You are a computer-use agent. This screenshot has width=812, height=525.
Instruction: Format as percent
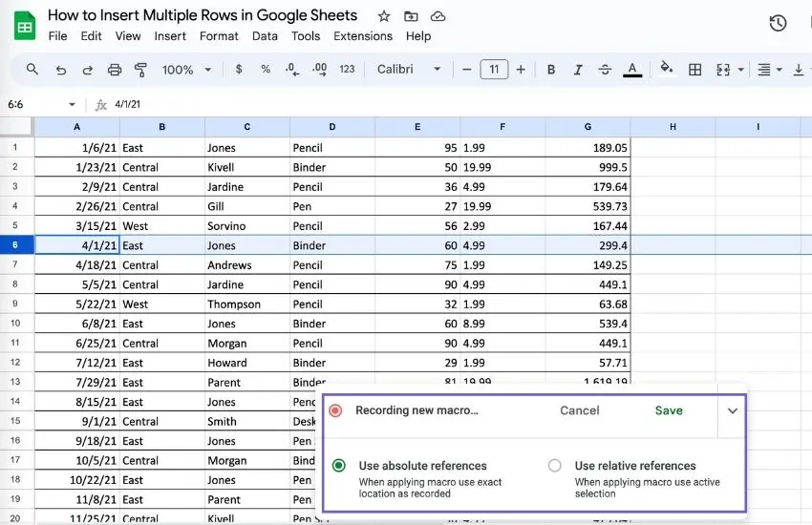(266, 70)
